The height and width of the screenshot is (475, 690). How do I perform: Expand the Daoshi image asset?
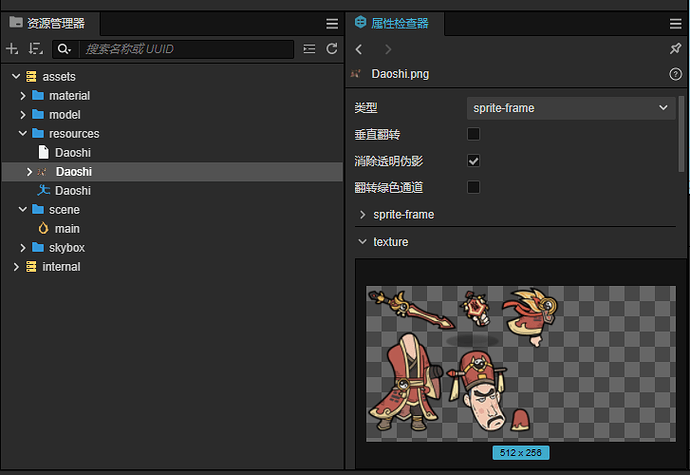29,172
